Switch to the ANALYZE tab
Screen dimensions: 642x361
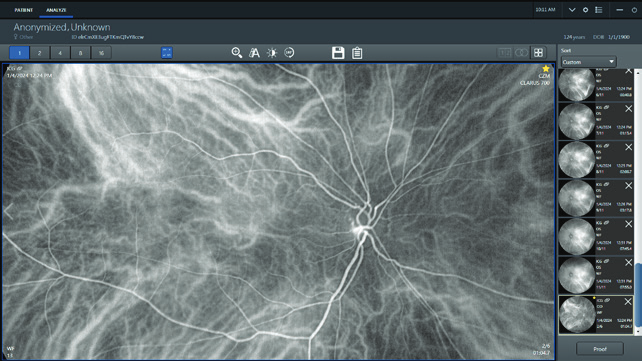pos(56,10)
